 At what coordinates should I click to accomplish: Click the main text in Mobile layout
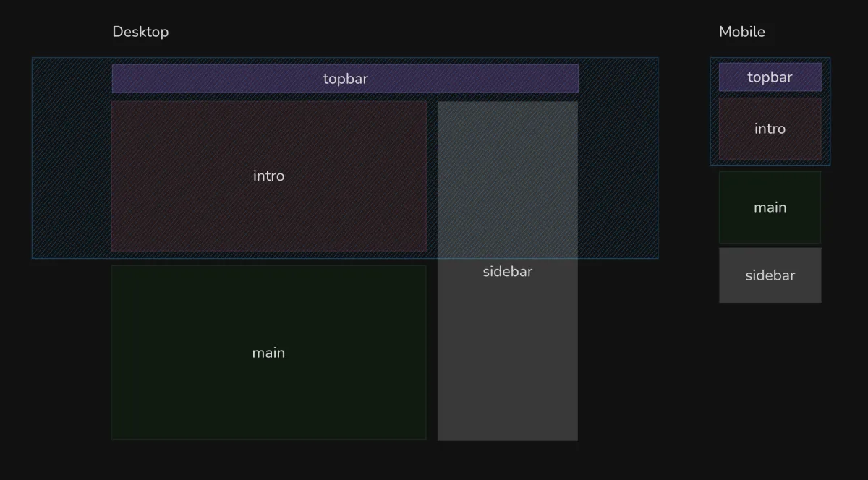click(x=770, y=207)
